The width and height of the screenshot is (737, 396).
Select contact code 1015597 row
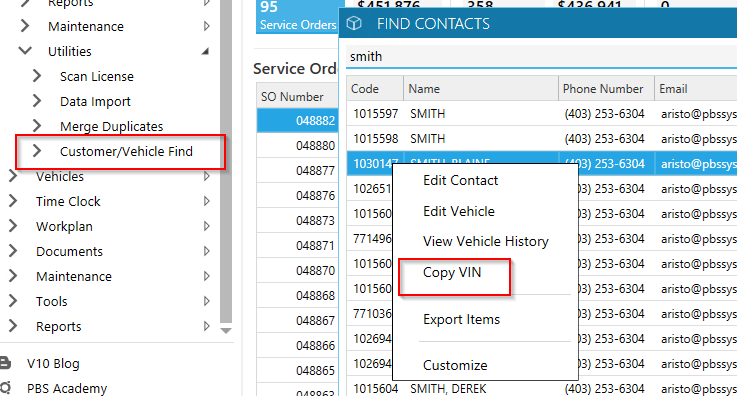click(x=541, y=114)
